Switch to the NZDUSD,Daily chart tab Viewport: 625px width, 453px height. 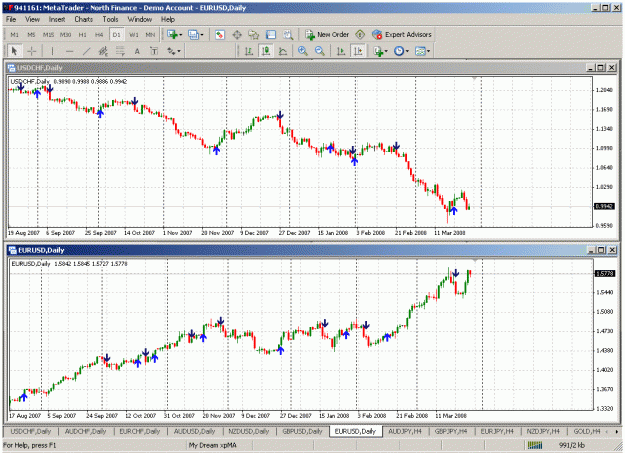248,431
